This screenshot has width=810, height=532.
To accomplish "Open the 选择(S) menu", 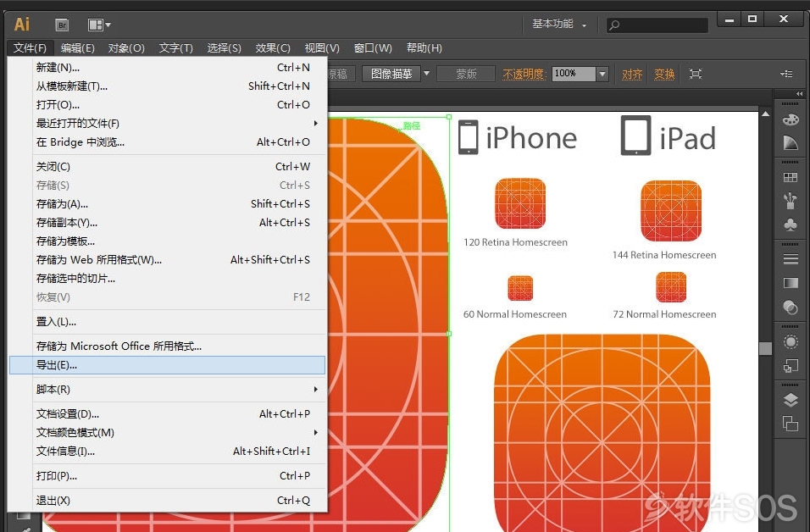I will coord(224,48).
